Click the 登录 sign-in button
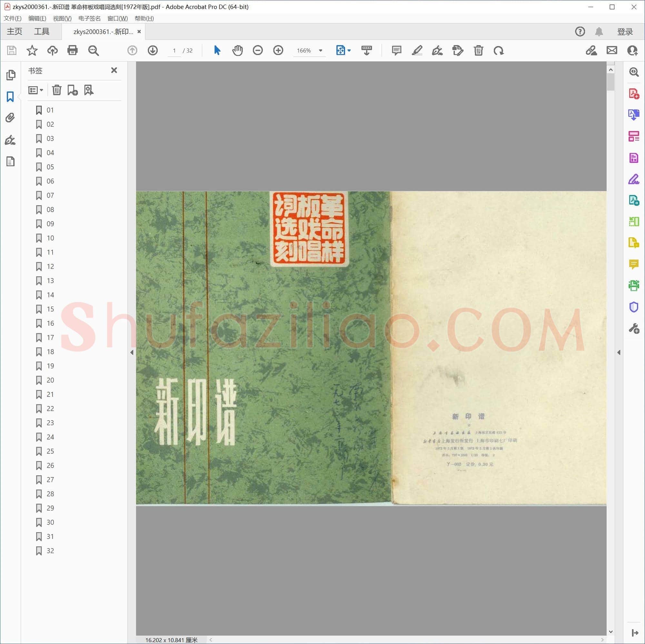Image resolution: width=645 pixels, height=644 pixels. (x=625, y=32)
